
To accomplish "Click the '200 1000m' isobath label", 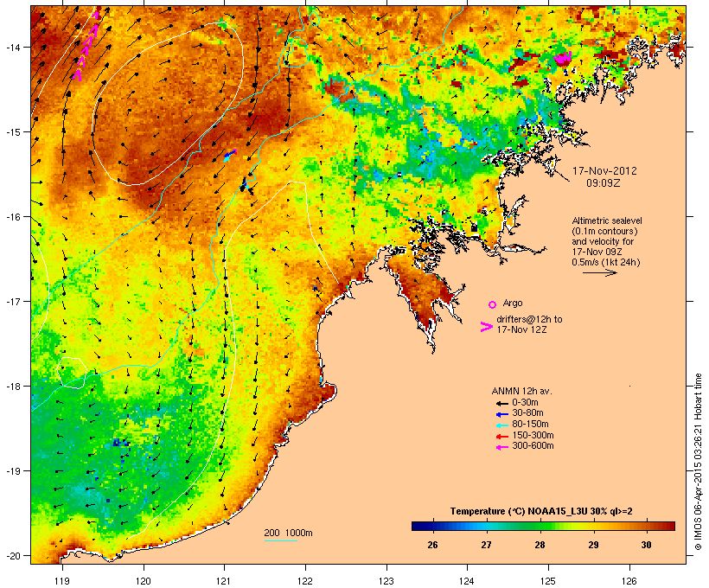I will coord(288,533).
